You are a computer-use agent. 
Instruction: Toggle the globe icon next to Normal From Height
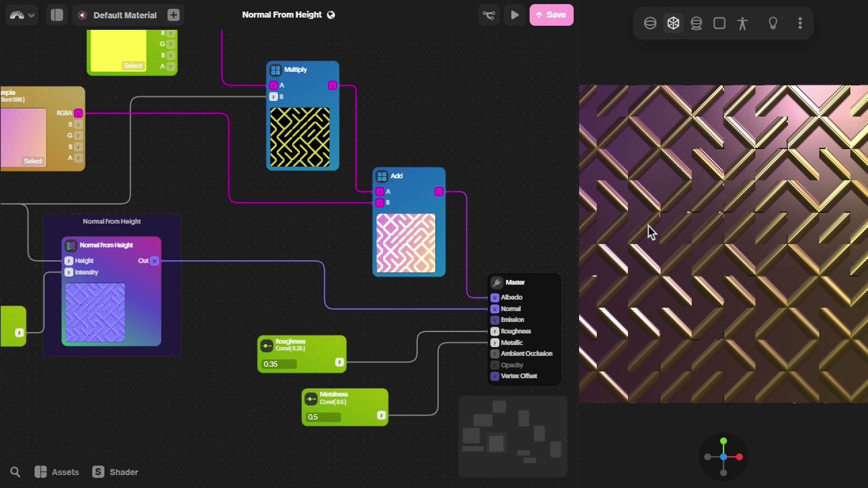(330, 14)
